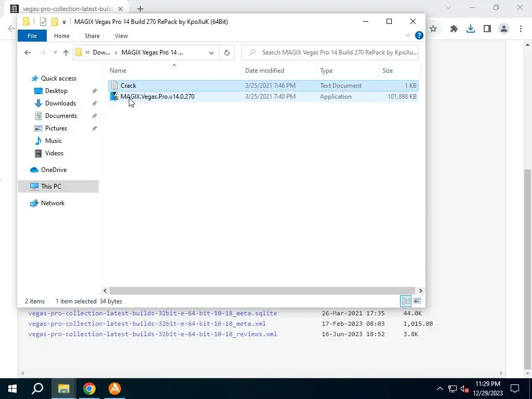532x399 pixels.
Task: Open the _meta.xml file link in Chrome
Action: tap(147, 324)
